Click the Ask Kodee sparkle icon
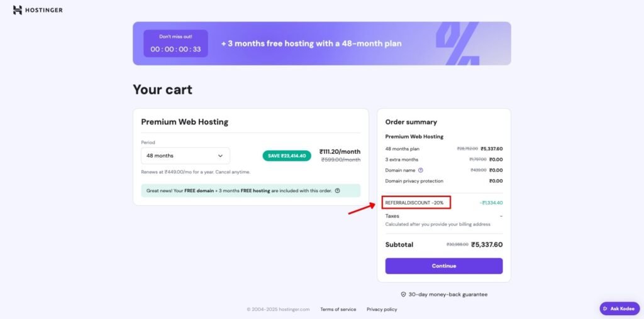 coord(605,308)
